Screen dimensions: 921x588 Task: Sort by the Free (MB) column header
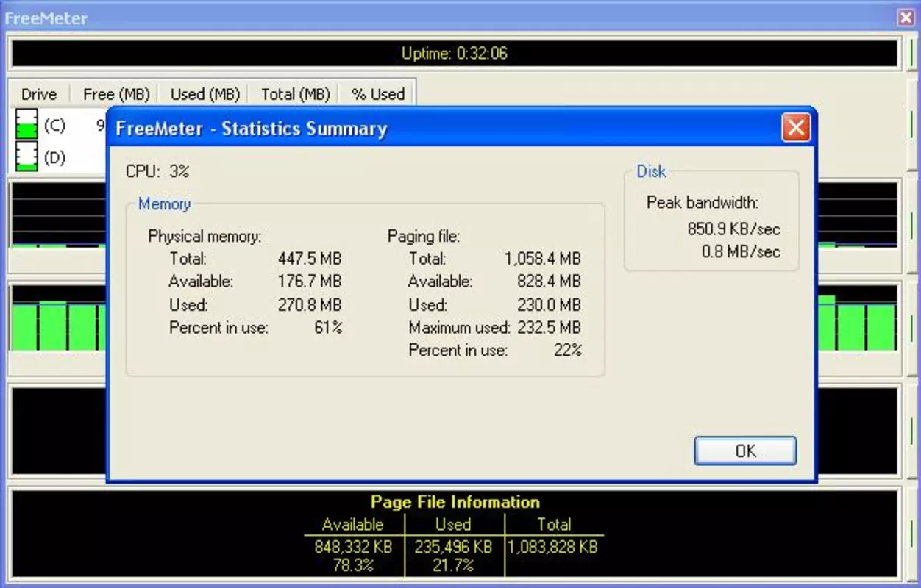point(116,94)
